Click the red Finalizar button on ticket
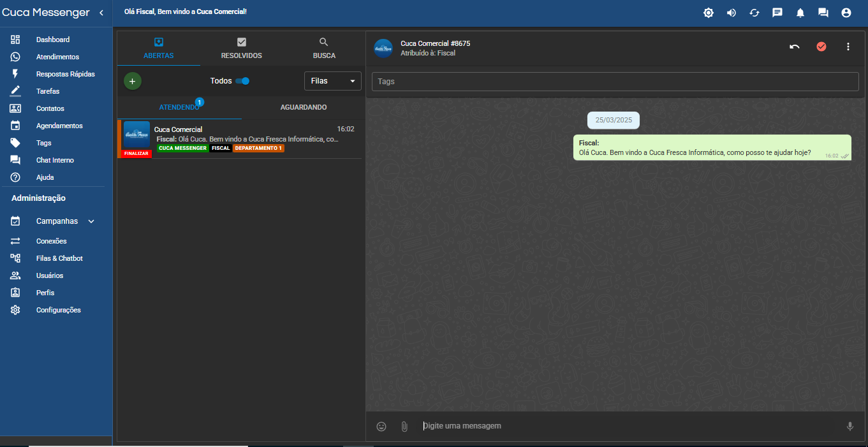 pyautogui.click(x=136, y=154)
